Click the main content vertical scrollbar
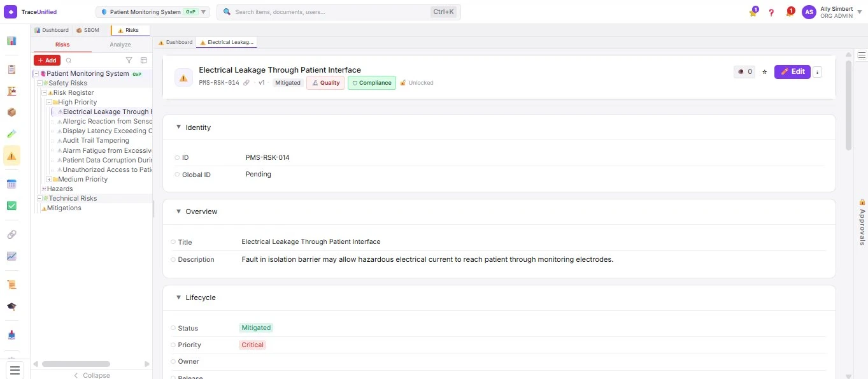This screenshot has width=868, height=379. click(848, 105)
